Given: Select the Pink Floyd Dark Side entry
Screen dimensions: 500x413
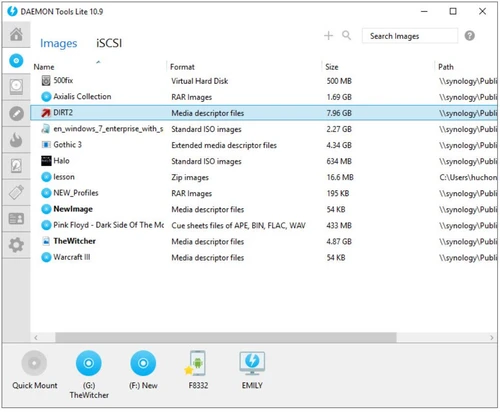Looking at the screenshot, I should pos(264,225).
